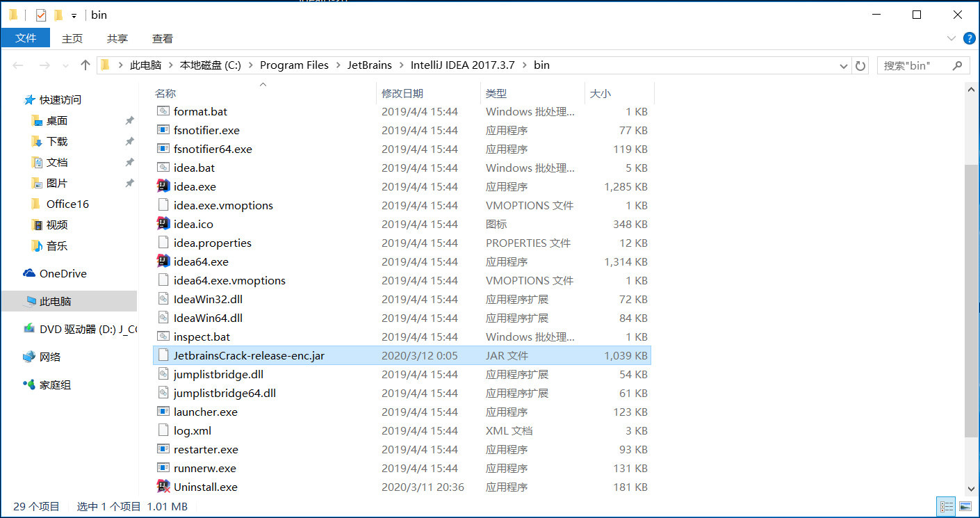This screenshot has height=518, width=980.
Task: Select 家庭组 in navigation pane
Action: pos(55,385)
